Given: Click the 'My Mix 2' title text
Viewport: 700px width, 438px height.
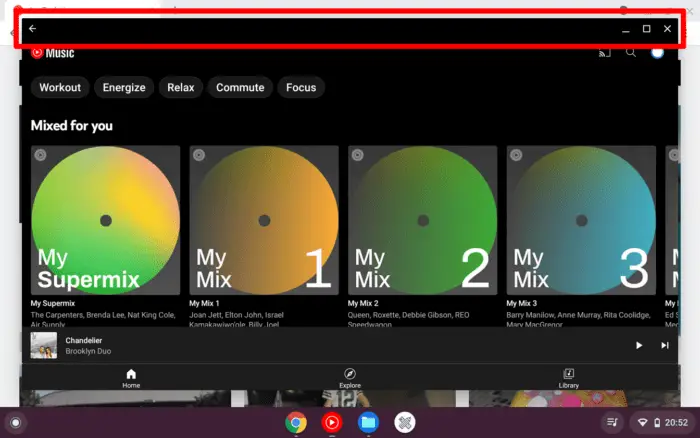Looking at the screenshot, I should coord(363,303).
